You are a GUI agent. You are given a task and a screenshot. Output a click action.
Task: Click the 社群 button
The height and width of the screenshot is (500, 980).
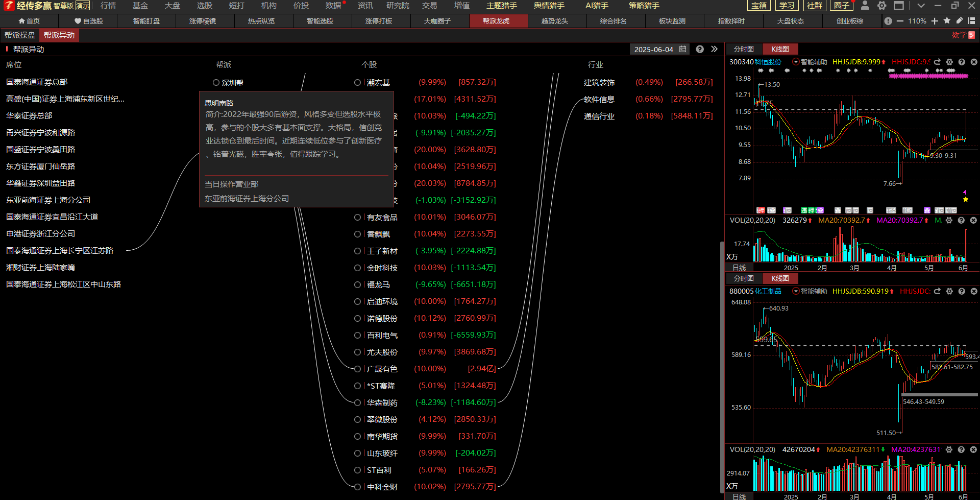pyautogui.click(x=814, y=6)
